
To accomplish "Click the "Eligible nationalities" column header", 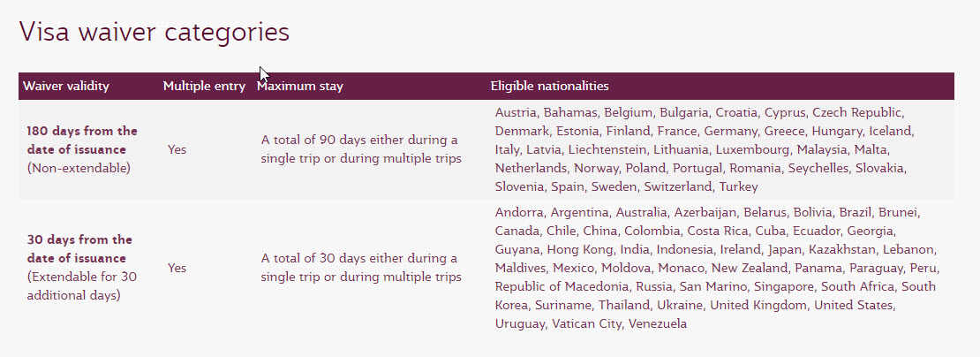I will [x=549, y=86].
